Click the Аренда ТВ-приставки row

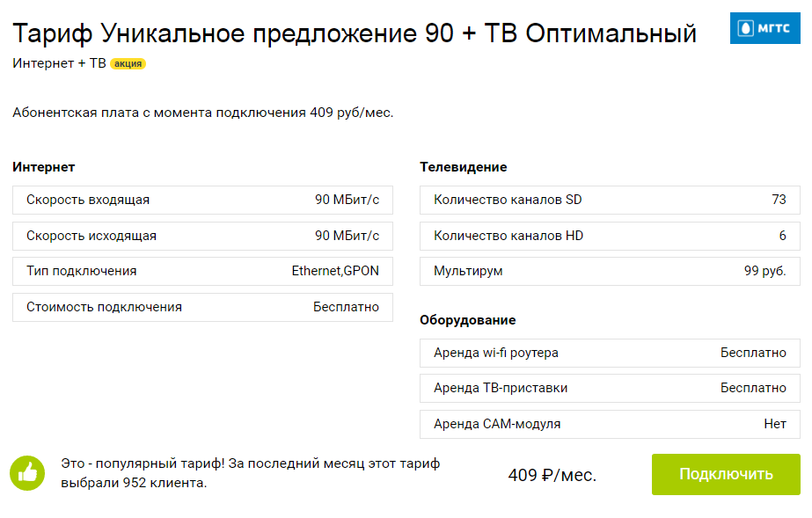pyautogui.click(x=610, y=388)
